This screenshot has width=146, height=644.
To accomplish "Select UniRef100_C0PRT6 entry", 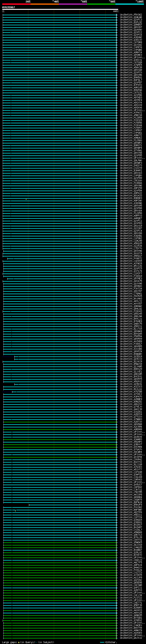I will pyautogui.click(x=131, y=48).
